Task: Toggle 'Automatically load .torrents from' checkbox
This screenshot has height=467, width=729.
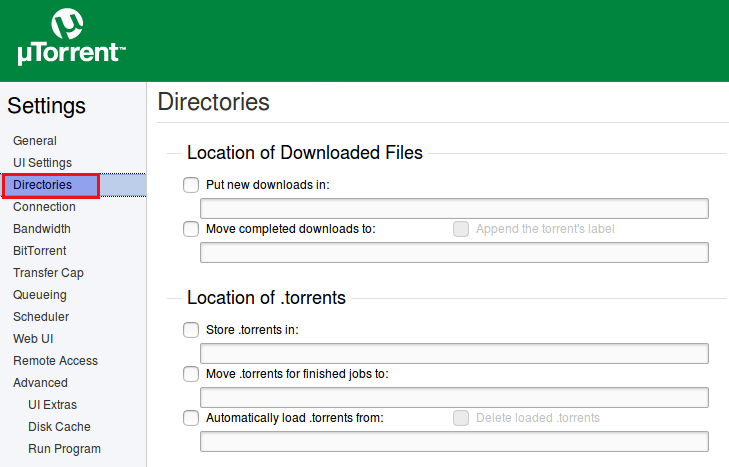Action: click(191, 418)
